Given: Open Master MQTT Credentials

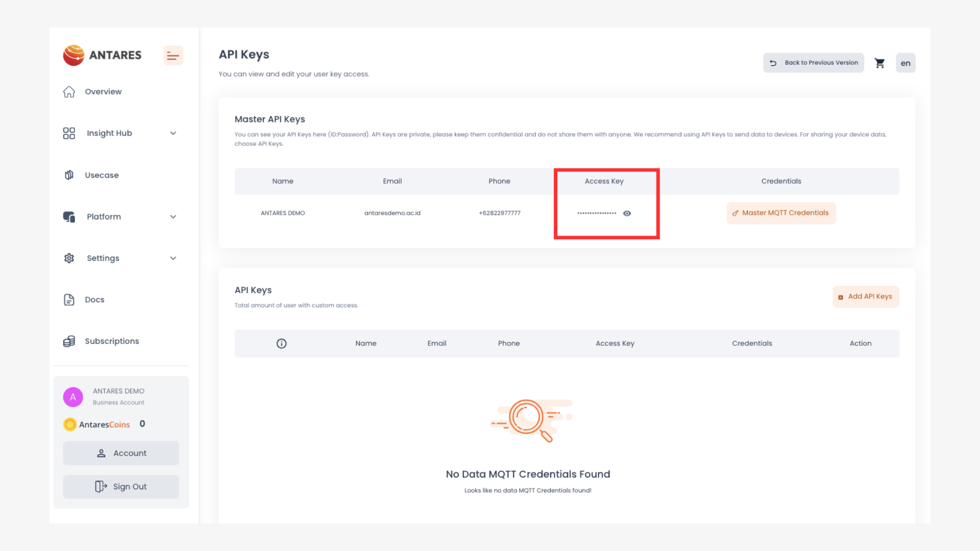Looking at the screenshot, I should click(781, 213).
